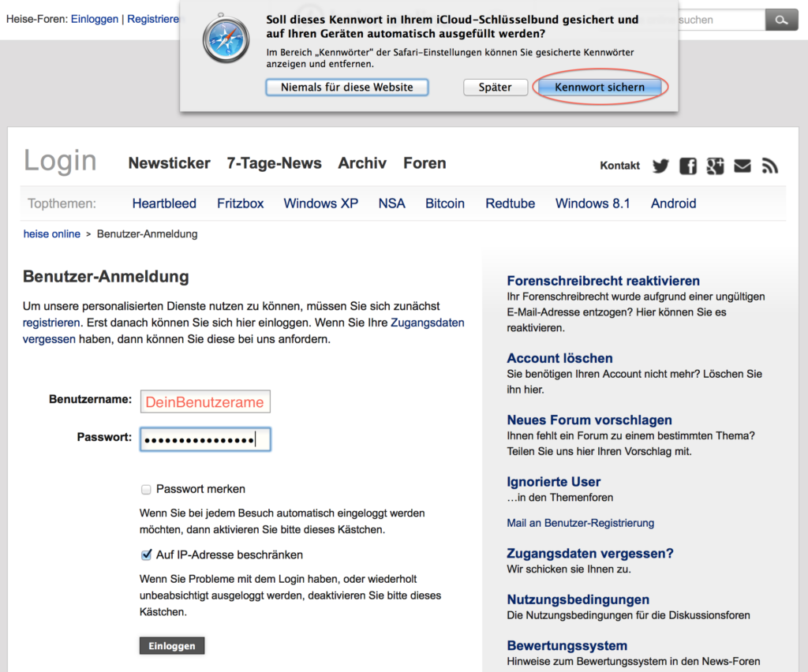Screen dimensions: 808x672
Task: Open the Archiv menu item
Action: tap(362, 163)
